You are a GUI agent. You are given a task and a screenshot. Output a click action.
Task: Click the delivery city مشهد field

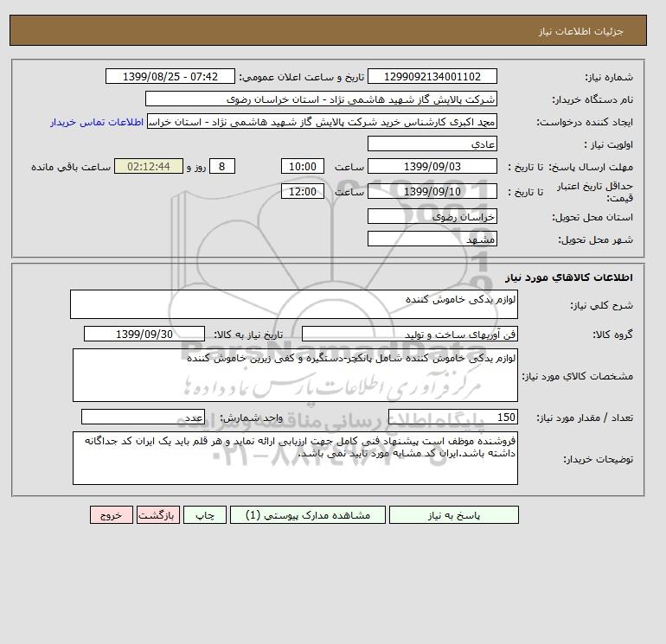[x=432, y=239]
